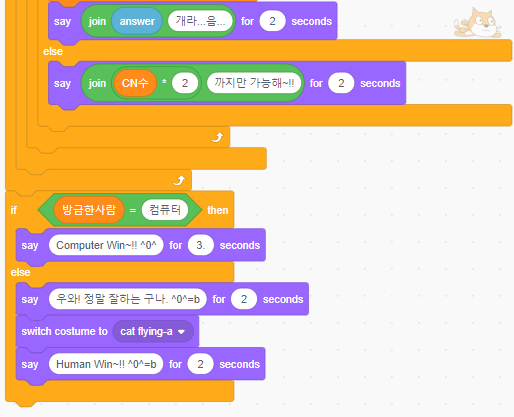This screenshot has height=417, width=514.
Task: Click the faded cat sprite watermark
Action: (x=478, y=23)
